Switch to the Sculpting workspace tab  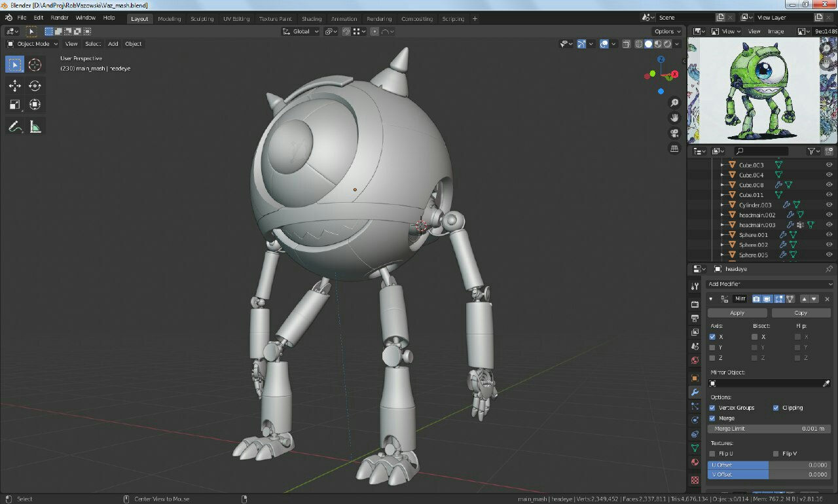pos(202,19)
